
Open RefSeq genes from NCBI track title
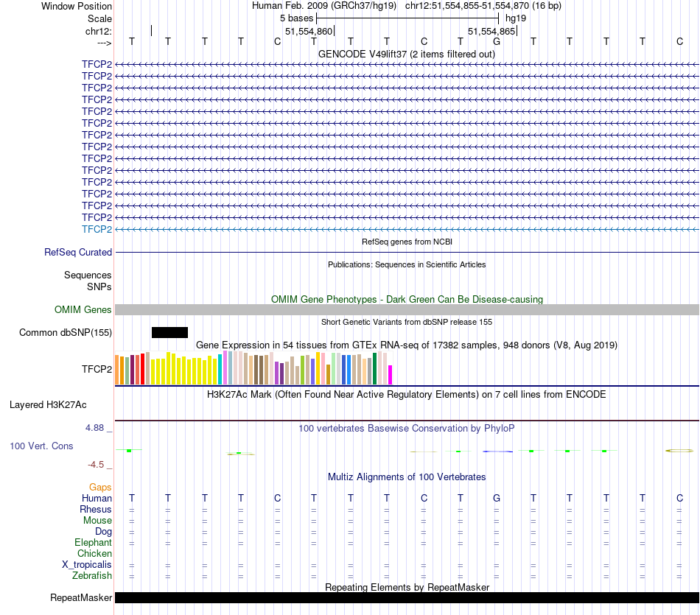[x=407, y=242]
